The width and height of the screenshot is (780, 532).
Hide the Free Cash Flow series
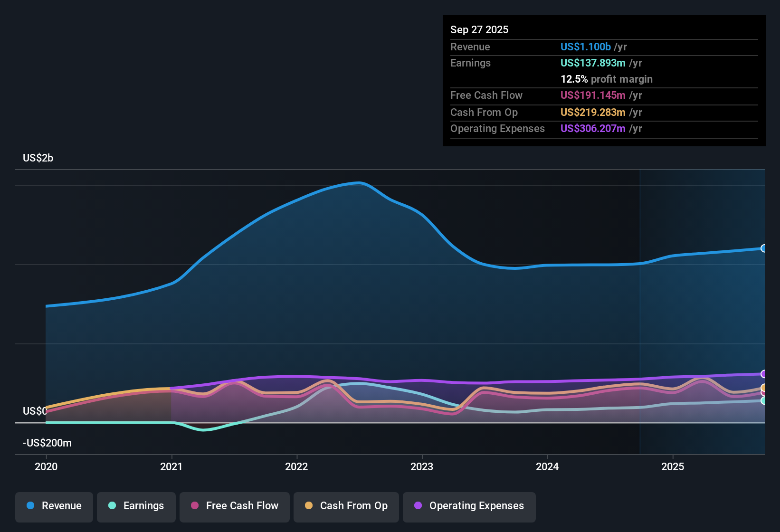click(234, 506)
